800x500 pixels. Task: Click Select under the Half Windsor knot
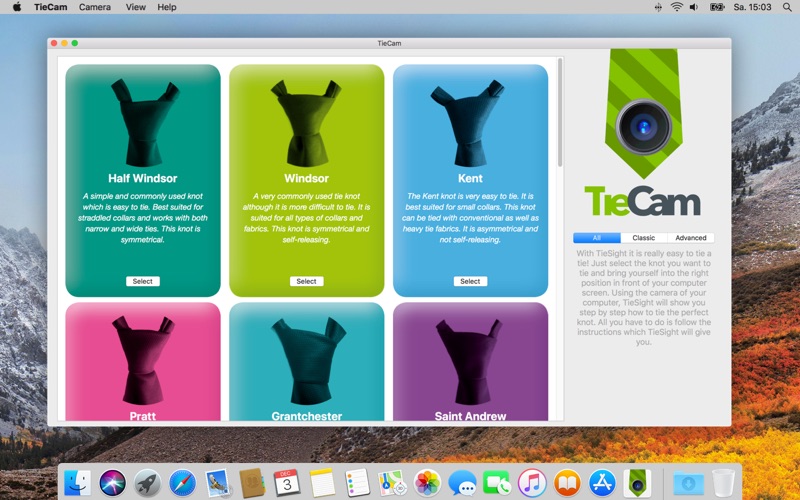pos(143,281)
